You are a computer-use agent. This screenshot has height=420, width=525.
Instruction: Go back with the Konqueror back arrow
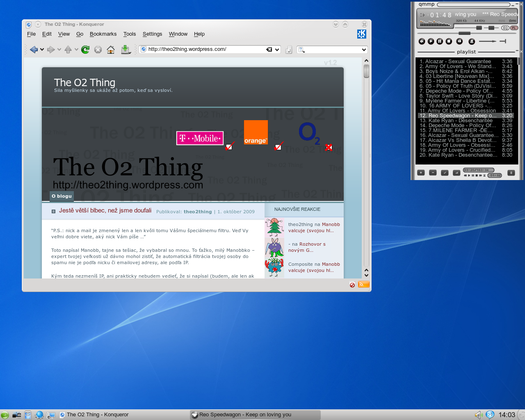[34, 50]
